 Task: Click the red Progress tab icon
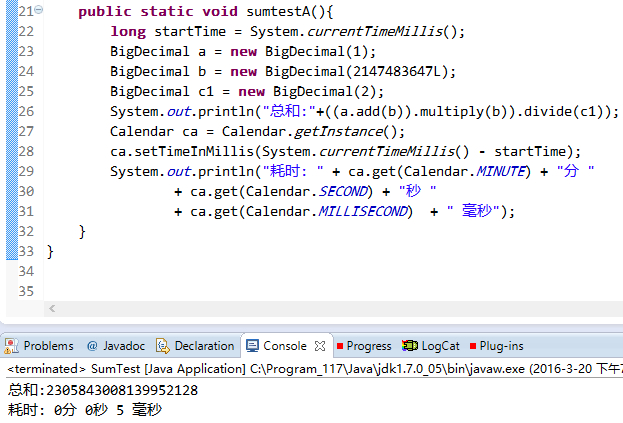(x=340, y=346)
